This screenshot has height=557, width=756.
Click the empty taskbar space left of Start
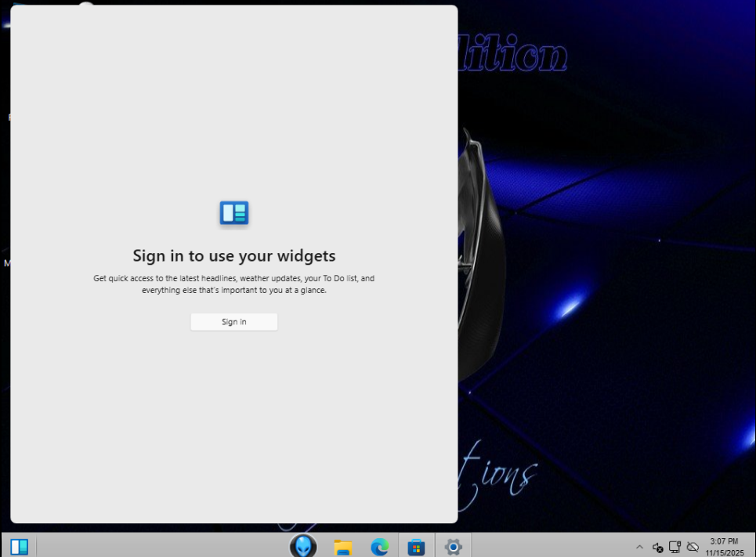[x=157, y=547]
